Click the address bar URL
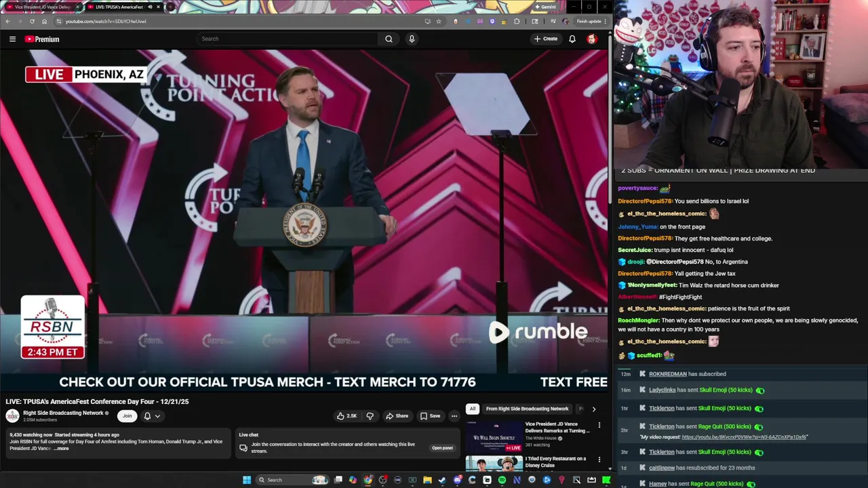This screenshot has width=868, height=488. (x=106, y=21)
